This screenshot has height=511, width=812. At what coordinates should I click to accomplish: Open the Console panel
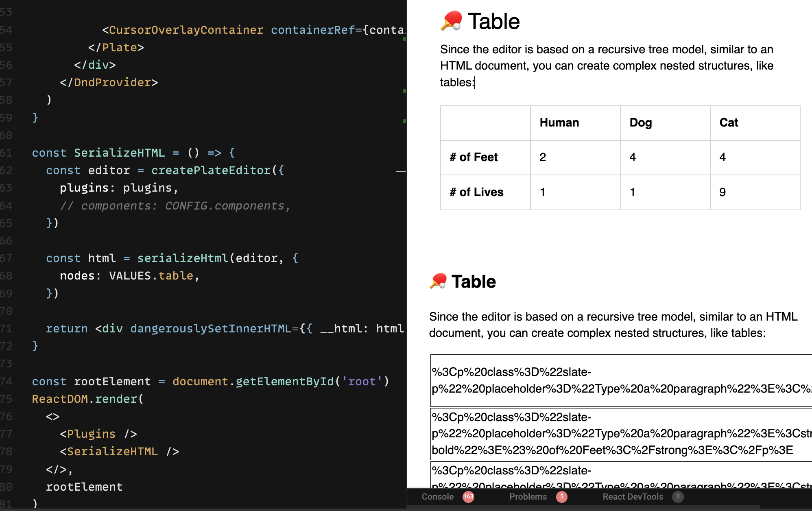(x=437, y=497)
